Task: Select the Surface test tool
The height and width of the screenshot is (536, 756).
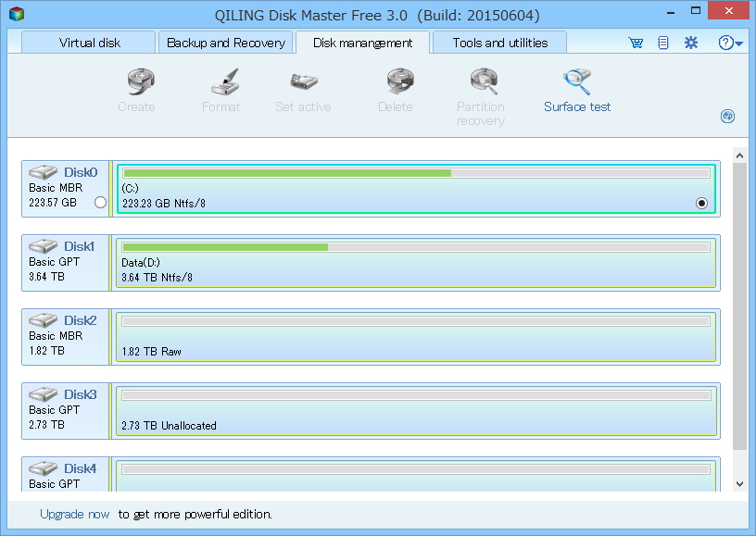Action: pos(576,90)
